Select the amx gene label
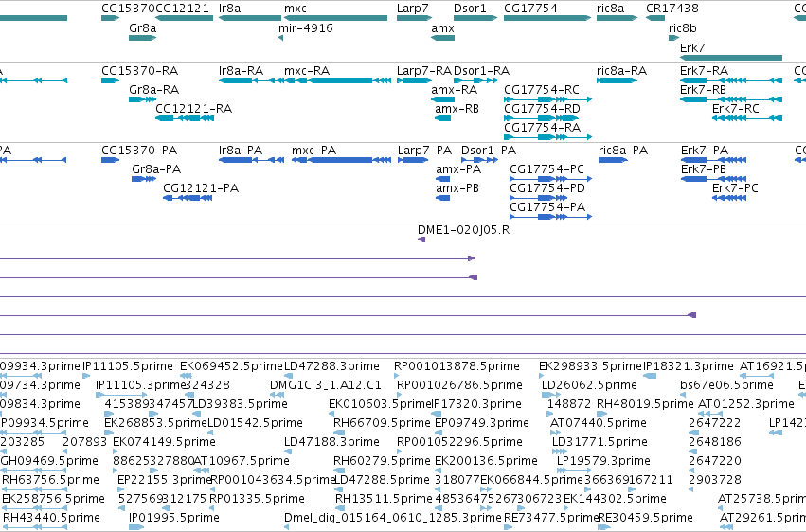This screenshot has width=806, height=532. (442, 28)
